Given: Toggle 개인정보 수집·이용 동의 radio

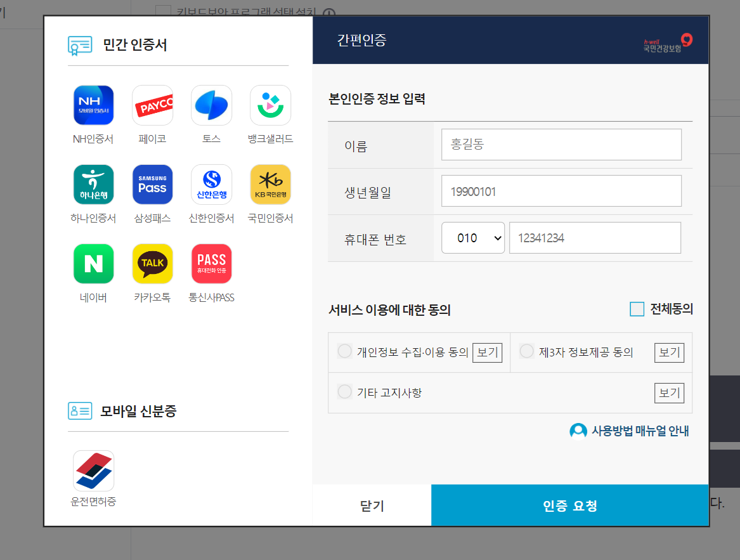Looking at the screenshot, I should (x=345, y=351).
